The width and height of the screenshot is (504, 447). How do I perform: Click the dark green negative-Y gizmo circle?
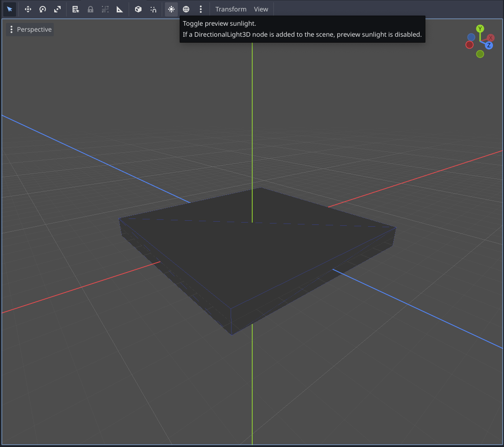click(x=480, y=54)
